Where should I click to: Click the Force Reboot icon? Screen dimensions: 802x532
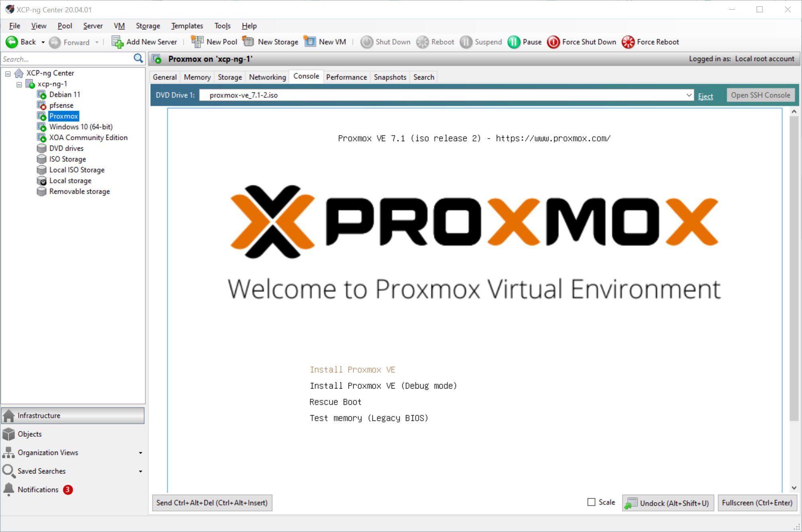(x=628, y=42)
